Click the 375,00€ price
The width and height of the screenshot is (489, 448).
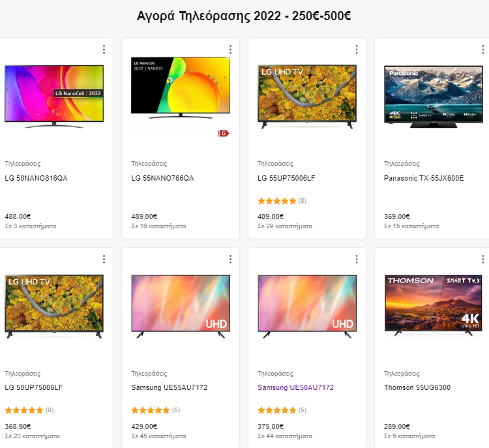coord(271,426)
